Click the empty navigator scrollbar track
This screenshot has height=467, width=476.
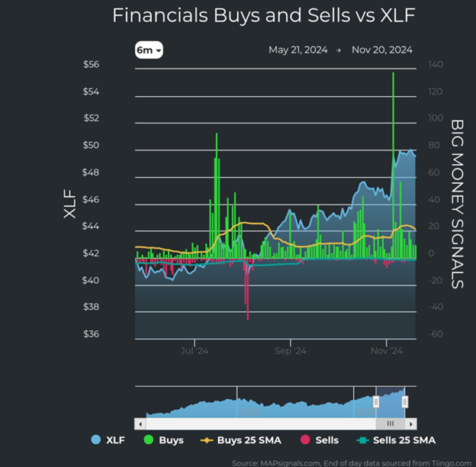[x=252, y=423]
